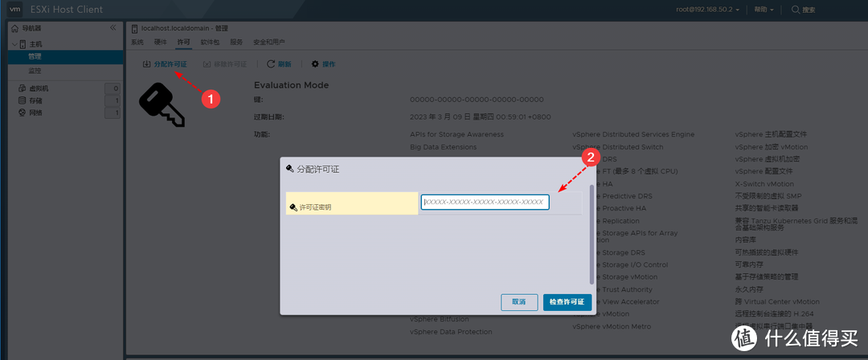Click vSphere 加密 vMotion feature
The image size is (868, 360).
(x=771, y=147)
